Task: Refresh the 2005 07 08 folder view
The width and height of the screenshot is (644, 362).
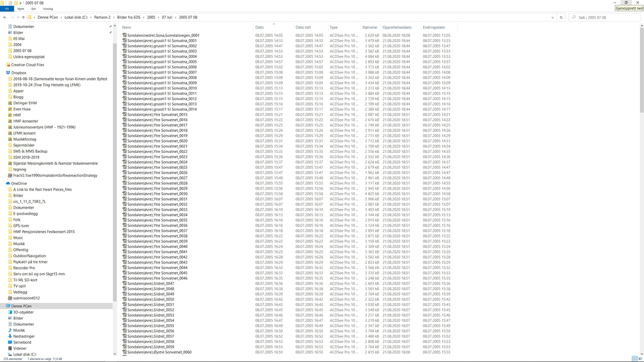Action: 561,17
